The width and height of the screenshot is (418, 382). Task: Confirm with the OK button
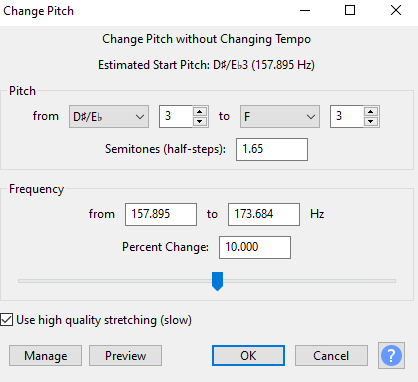[x=248, y=356]
